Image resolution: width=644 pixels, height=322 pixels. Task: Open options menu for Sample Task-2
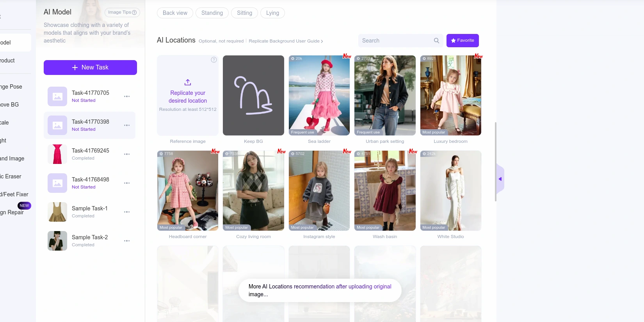click(127, 241)
